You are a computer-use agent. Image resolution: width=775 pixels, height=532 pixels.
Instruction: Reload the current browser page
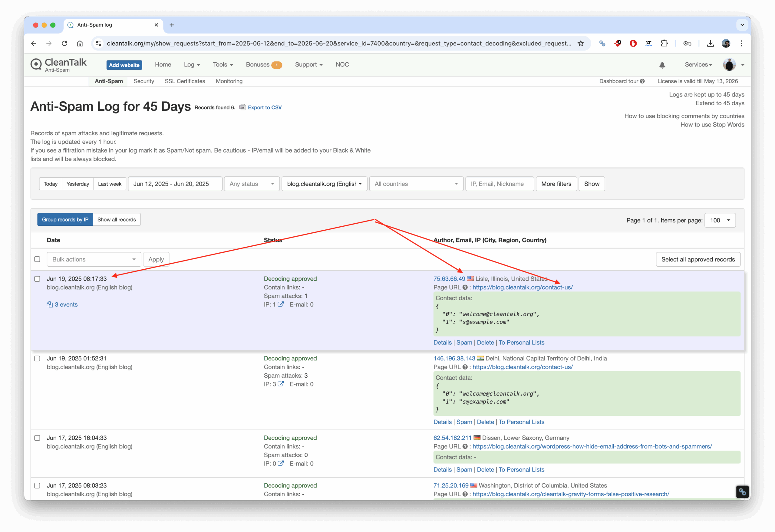(64, 43)
